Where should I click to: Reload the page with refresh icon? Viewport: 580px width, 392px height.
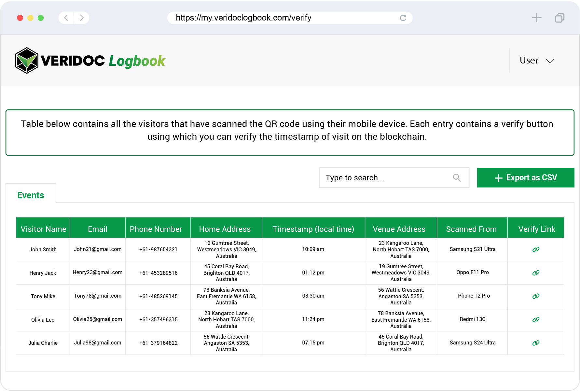coord(403,18)
